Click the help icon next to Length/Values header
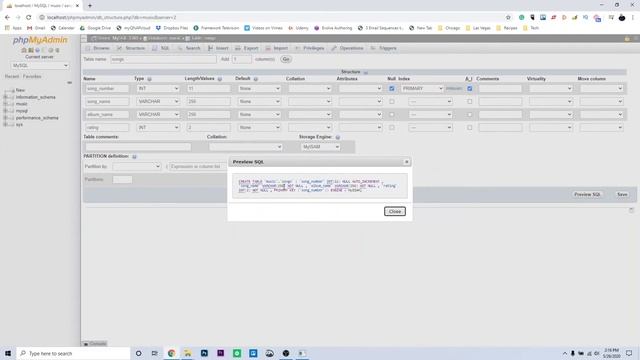Image resolution: width=640 pixels, height=360 pixels. coord(220,79)
